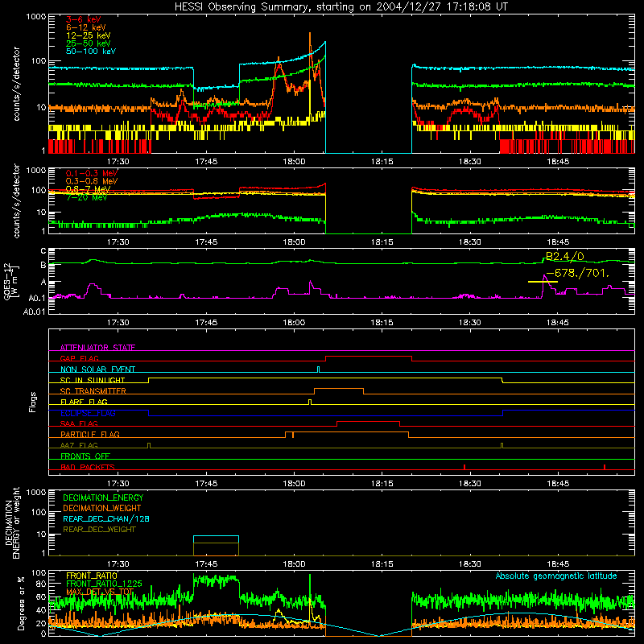Image resolution: width=644 pixels, height=644 pixels.
Task: Click the REAR_DEC_CHAN/128 legend label
Action: 106,518
